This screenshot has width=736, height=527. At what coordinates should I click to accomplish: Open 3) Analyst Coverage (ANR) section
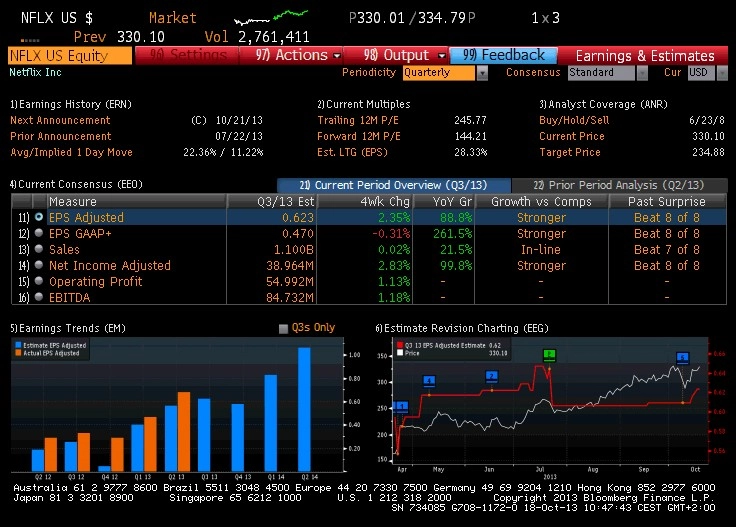(603, 104)
